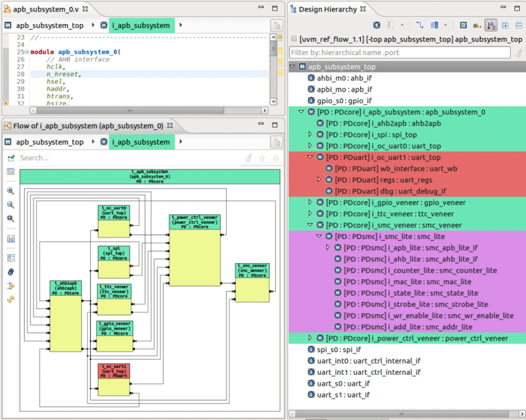Viewport: 526px width, 420px height.
Task: Expand all nodes in Design Hierarchy
Action: tap(505, 25)
